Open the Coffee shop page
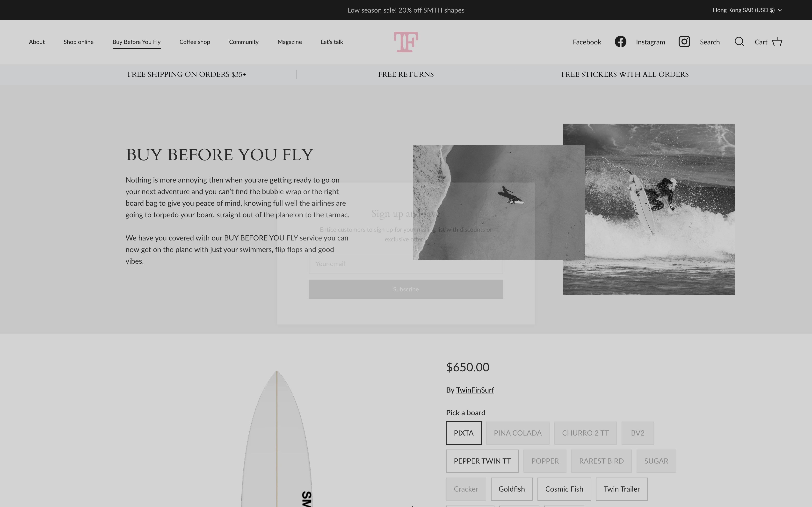Screen dimensions: 812x507 pos(195,42)
